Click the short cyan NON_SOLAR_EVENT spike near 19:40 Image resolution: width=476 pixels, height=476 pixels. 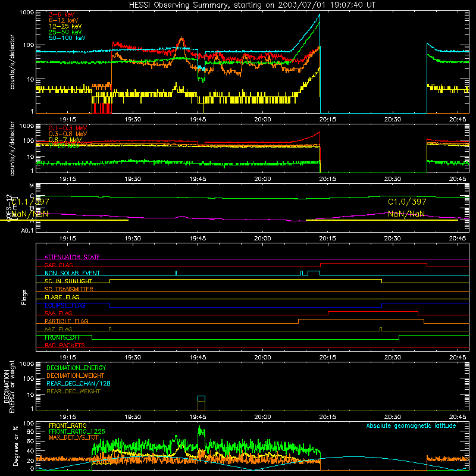click(x=176, y=273)
